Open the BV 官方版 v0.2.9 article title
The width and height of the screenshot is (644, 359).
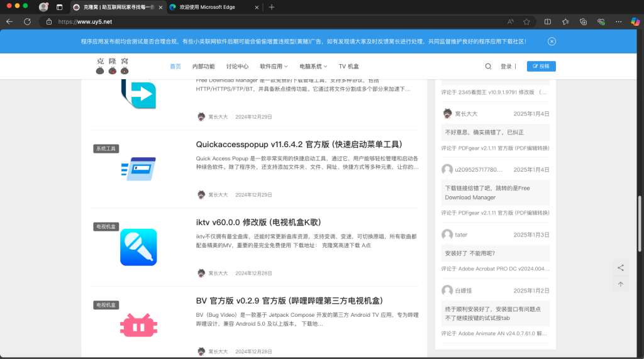(289, 301)
